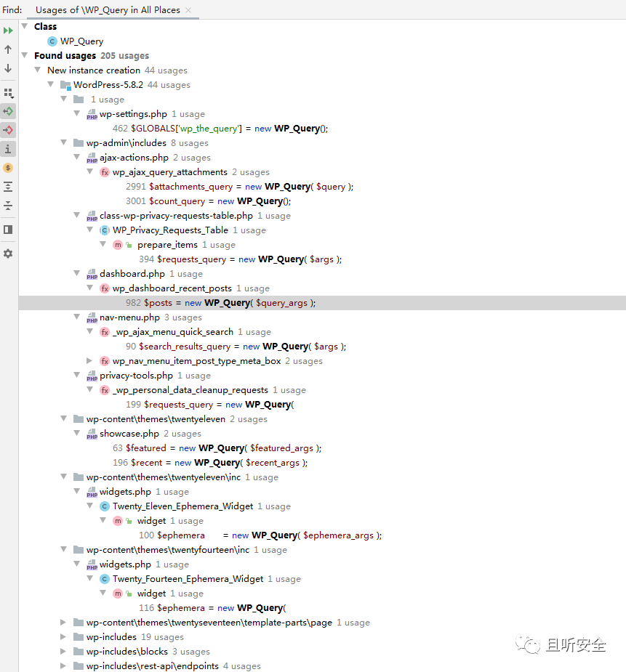Close the Usages of \WP_Query tab

[188, 10]
